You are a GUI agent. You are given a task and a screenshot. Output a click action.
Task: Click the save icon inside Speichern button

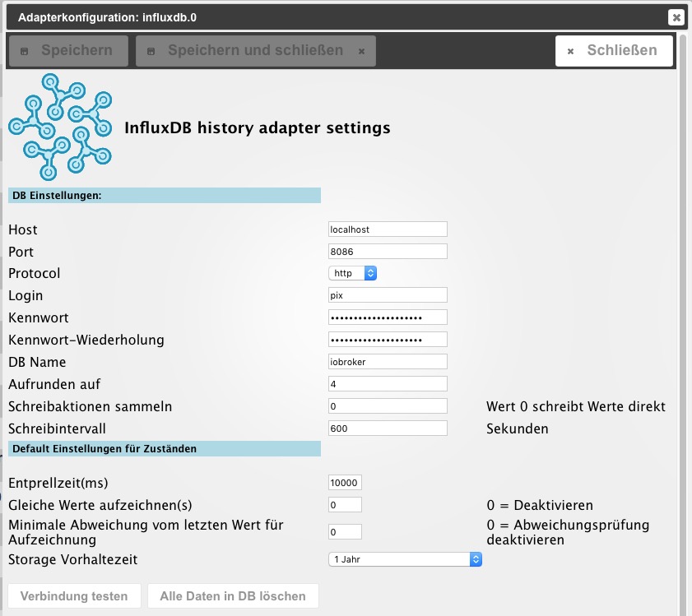[x=24, y=51]
